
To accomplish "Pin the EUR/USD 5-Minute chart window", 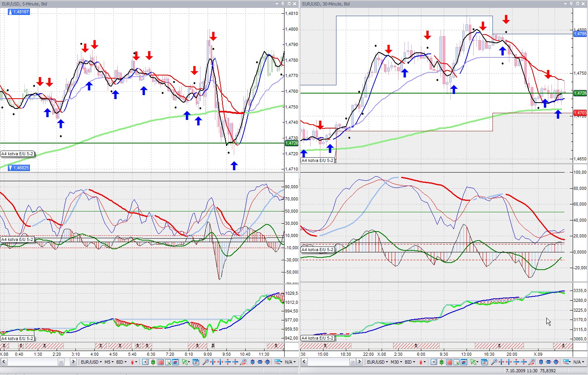I will click(x=283, y=4).
